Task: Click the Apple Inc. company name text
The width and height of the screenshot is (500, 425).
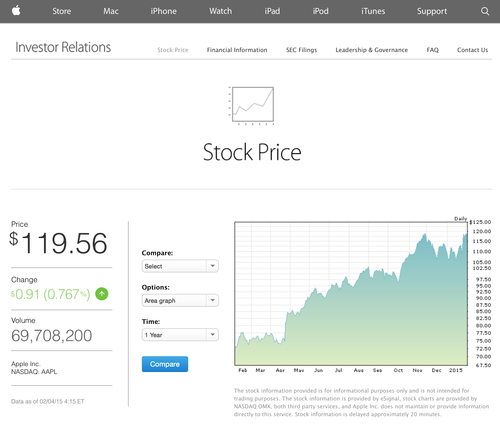Action: [x=26, y=364]
